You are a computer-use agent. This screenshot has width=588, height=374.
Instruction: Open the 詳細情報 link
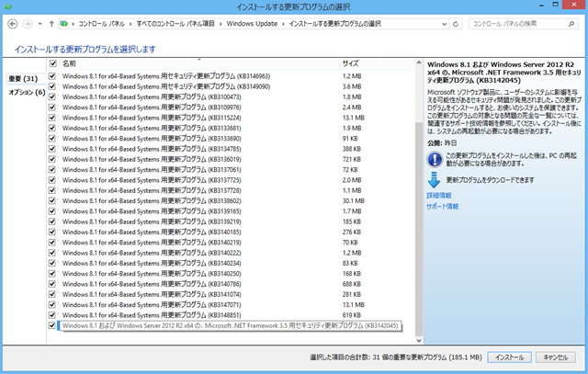(439, 196)
